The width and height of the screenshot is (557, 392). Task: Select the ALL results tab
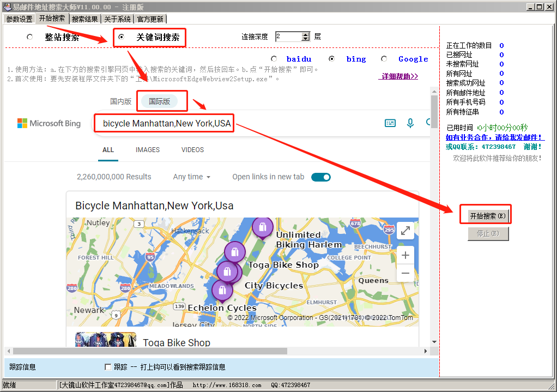[x=108, y=150]
